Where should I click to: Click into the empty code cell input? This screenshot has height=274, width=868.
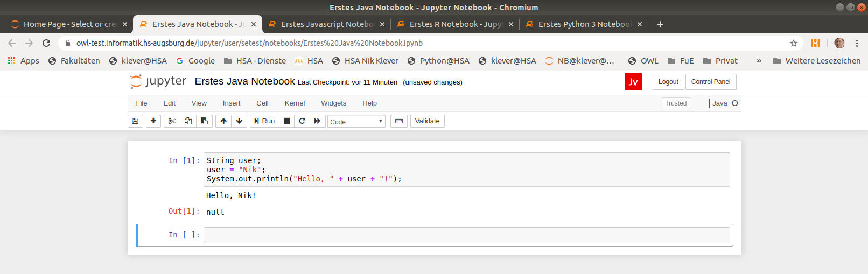pyautogui.click(x=467, y=235)
